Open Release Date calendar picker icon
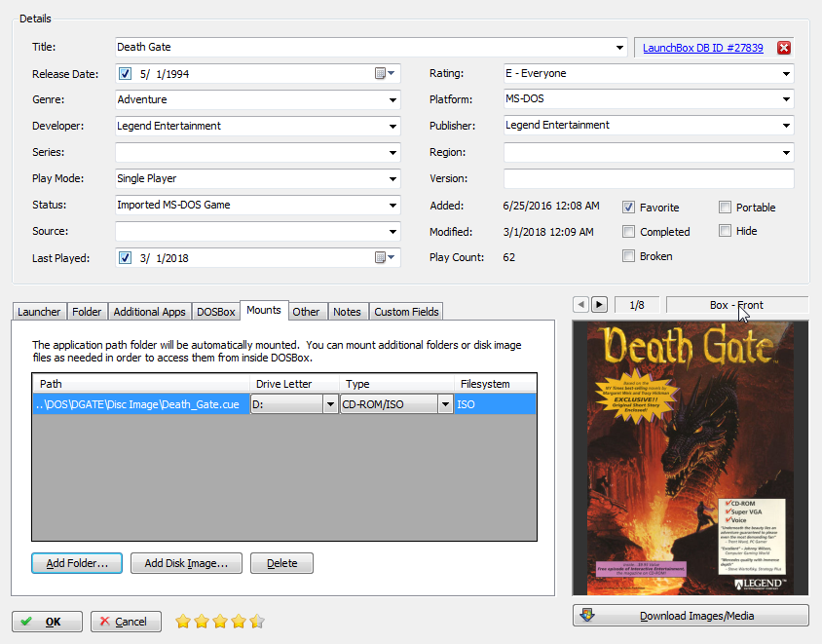The image size is (822, 644). [385, 73]
